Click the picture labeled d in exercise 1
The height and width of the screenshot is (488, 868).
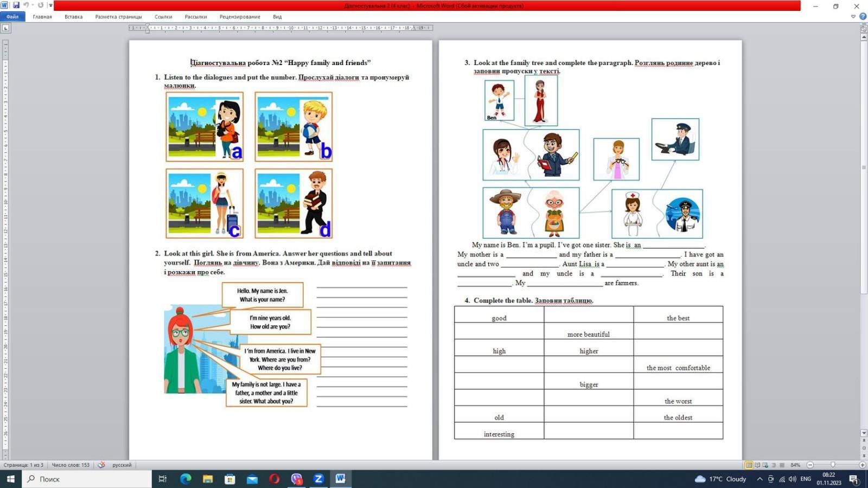pyautogui.click(x=293, y=203)
